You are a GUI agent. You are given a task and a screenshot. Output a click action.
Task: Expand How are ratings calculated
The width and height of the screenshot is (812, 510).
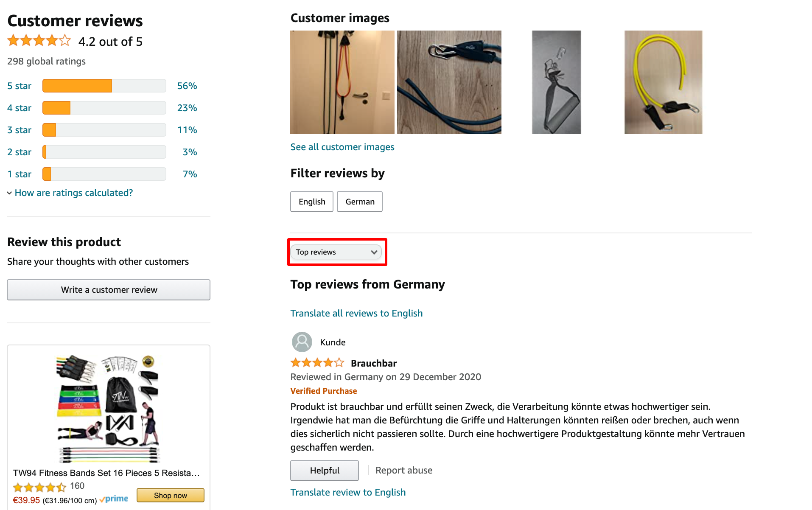tap(73, 193)
